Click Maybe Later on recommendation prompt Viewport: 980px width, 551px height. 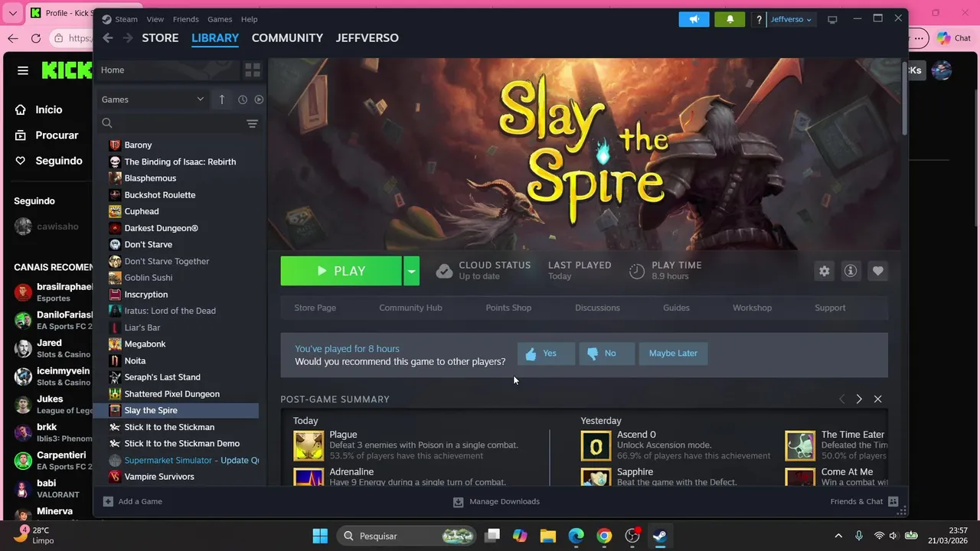673,354
